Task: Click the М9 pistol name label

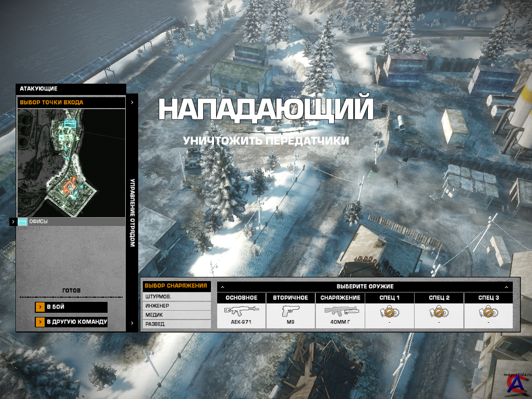Action: 291,322
